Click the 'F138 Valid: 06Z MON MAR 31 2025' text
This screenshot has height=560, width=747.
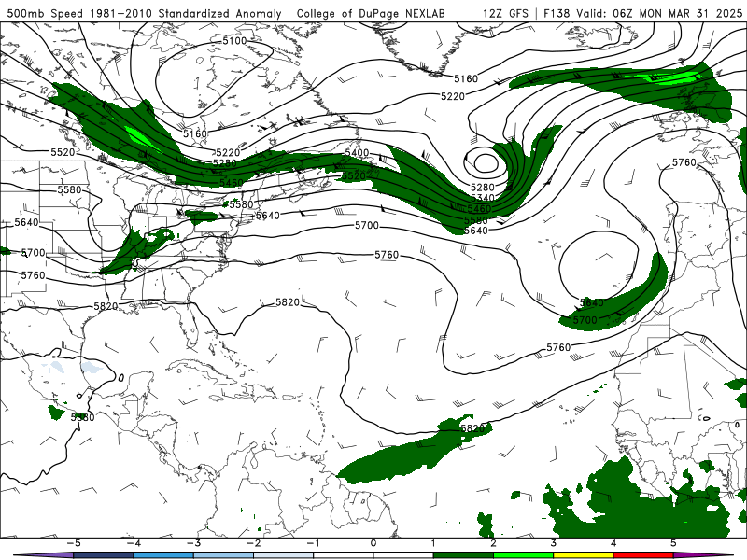click(x=642, y=13)
